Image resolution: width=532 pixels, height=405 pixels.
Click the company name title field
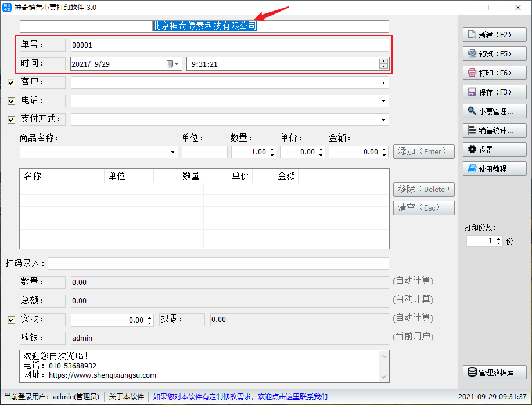204,27
